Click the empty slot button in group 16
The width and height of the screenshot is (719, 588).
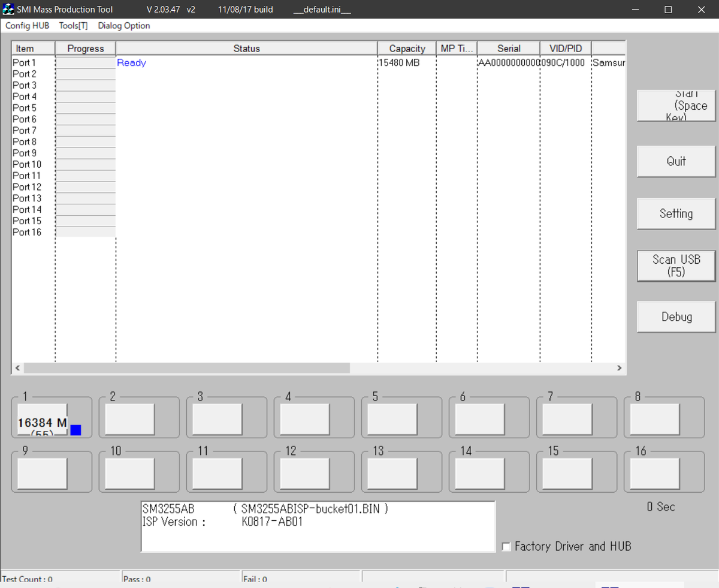(654, 474)
